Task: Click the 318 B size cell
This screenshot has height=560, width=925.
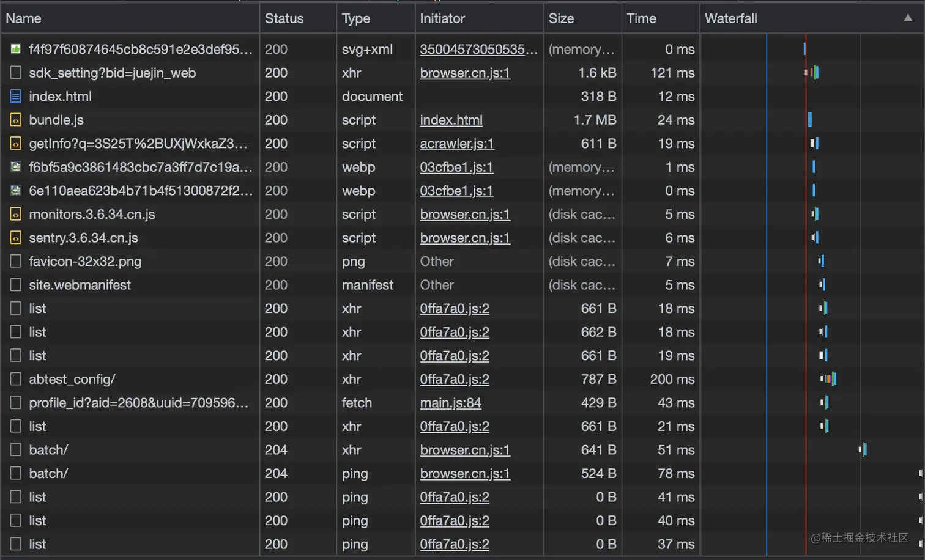Action: [598, 96]
